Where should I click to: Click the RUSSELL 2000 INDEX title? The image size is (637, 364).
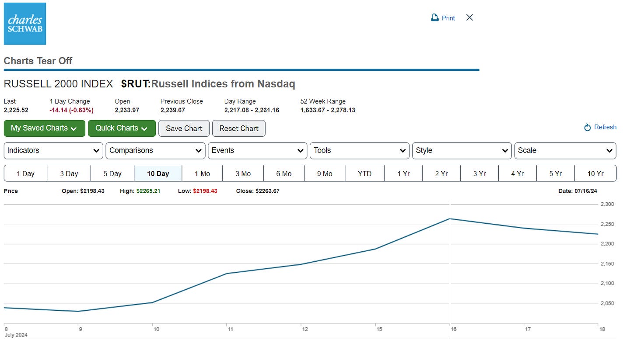[58, 83]
